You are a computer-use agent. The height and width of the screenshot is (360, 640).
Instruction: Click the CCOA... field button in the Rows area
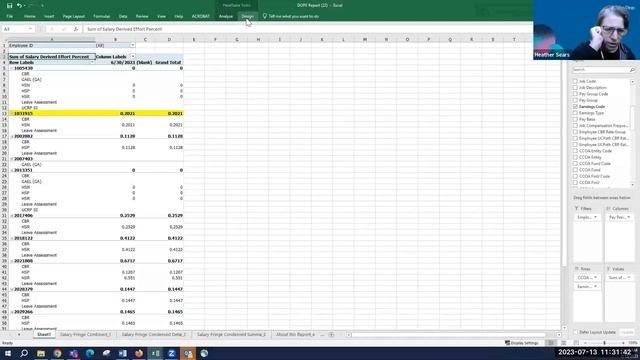pos(587,278)
